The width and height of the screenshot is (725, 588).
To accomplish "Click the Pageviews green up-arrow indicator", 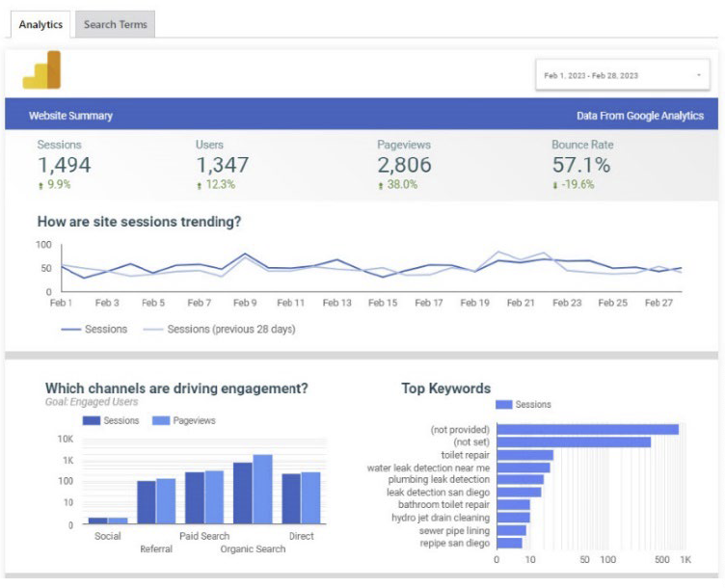I will (380, 185).
